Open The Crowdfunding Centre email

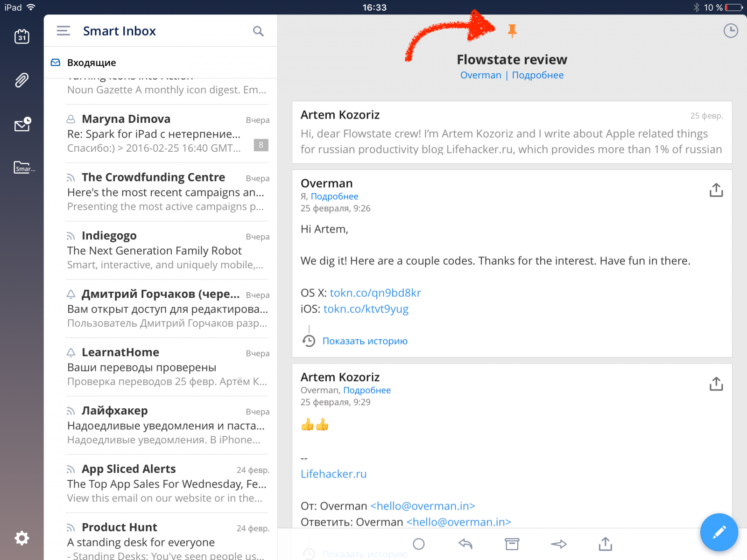point(161,192)
